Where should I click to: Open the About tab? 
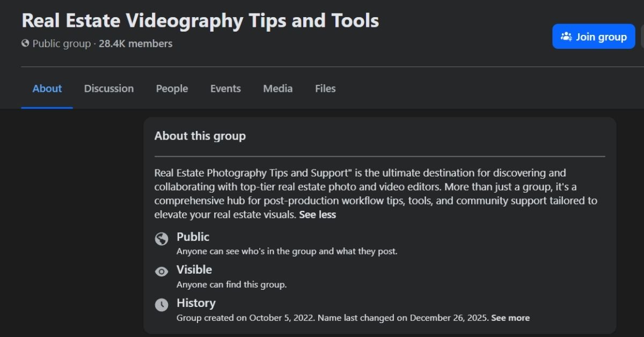click(47, 89)
